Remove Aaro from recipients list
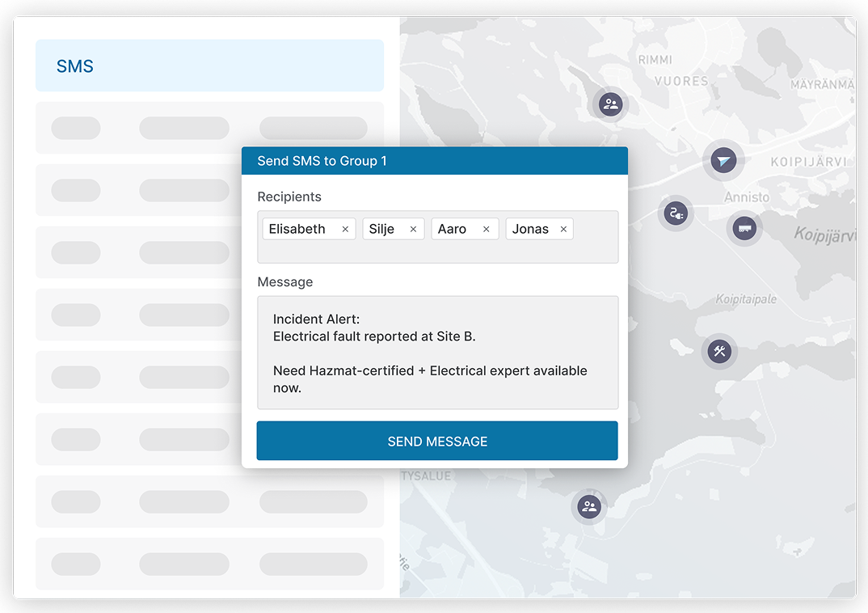The image size is (868, 613). coord(487,230)
